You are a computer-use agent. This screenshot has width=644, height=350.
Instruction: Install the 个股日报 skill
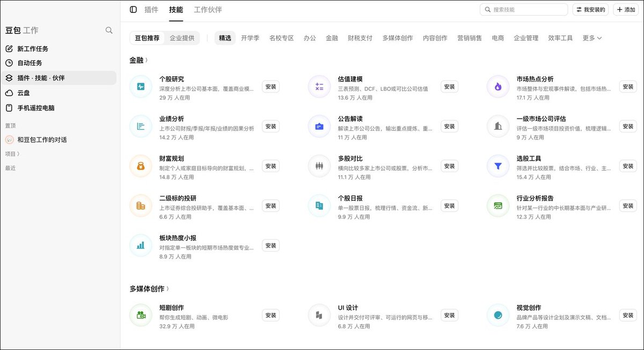coord(449,206)
